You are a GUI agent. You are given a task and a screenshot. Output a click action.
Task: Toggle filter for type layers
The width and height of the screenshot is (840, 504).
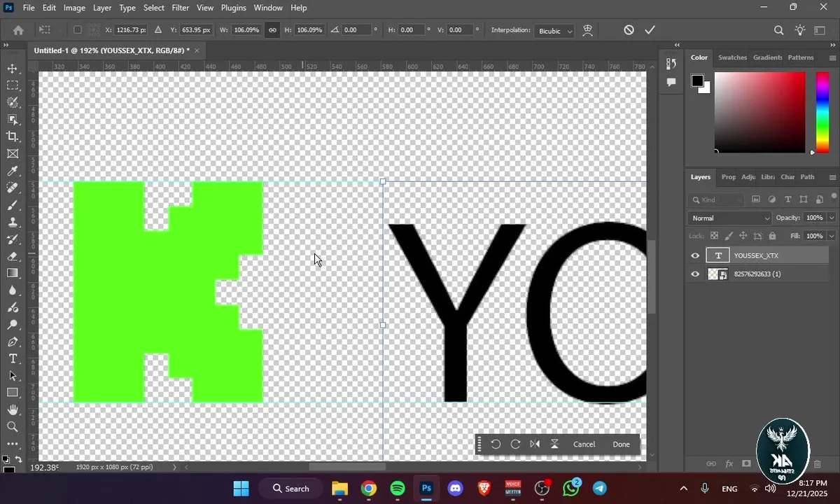(x=787, y=199)
